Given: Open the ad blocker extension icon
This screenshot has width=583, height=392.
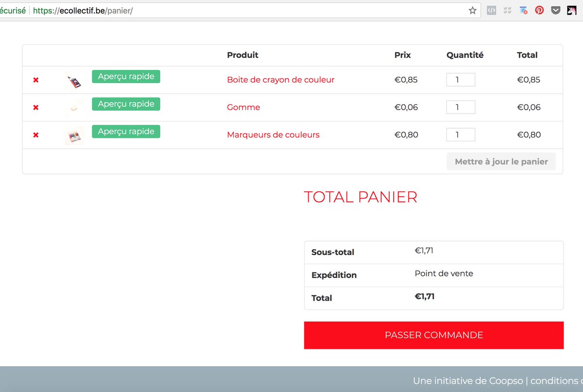Looking at the screenshot, I should pyautogui.click(x=523, y=10).
